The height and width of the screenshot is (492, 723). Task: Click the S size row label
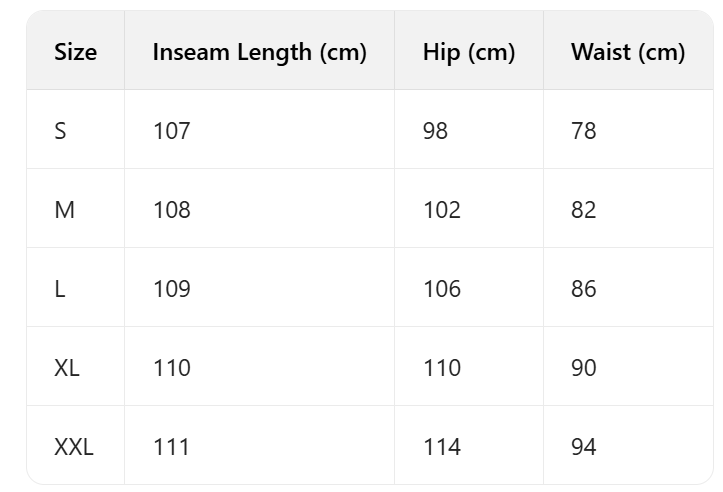coord(60,131)
